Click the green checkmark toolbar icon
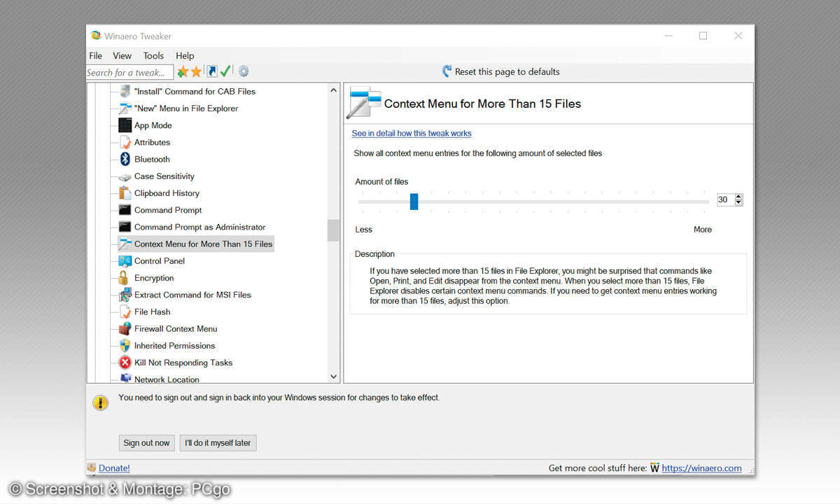Screen dimensions: 840x504 click(225, 71)
